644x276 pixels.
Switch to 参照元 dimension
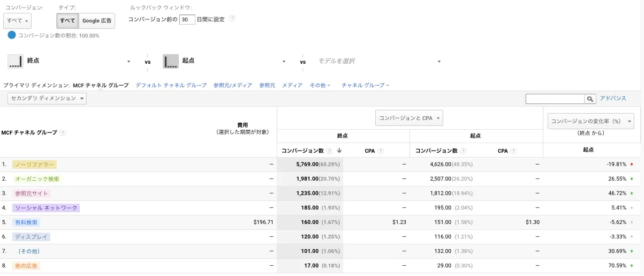point(267,85)
